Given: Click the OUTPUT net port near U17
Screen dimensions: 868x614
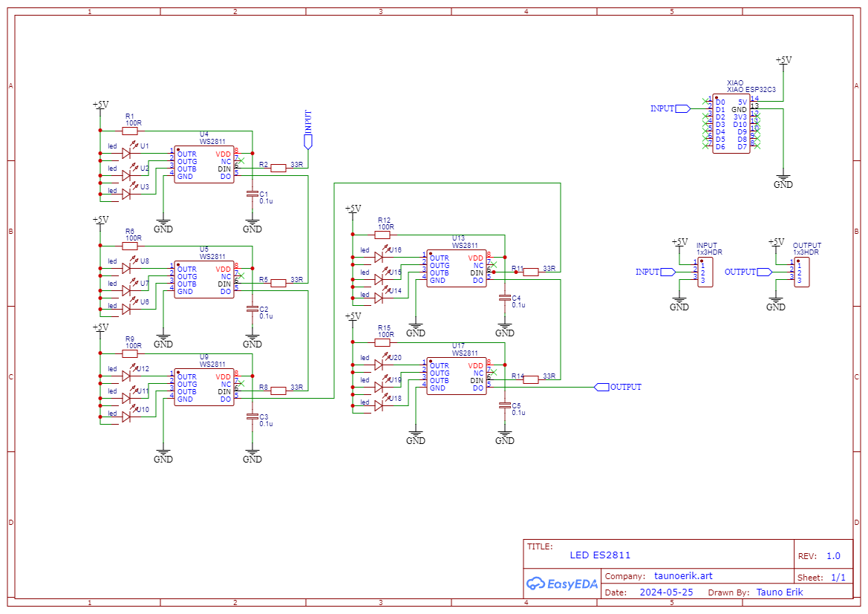Looking at the screenshot, I should click(602, 387).
